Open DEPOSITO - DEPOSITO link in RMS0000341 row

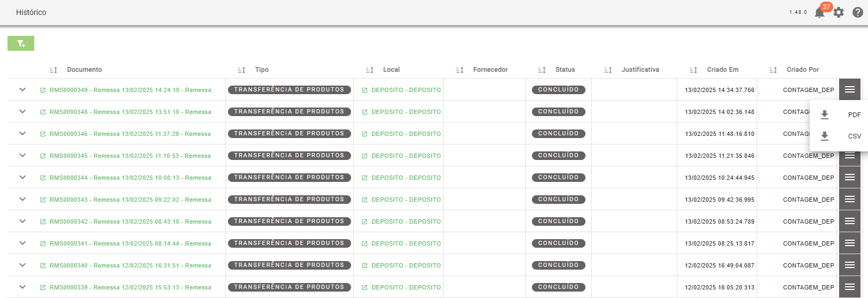pos(406,243)
